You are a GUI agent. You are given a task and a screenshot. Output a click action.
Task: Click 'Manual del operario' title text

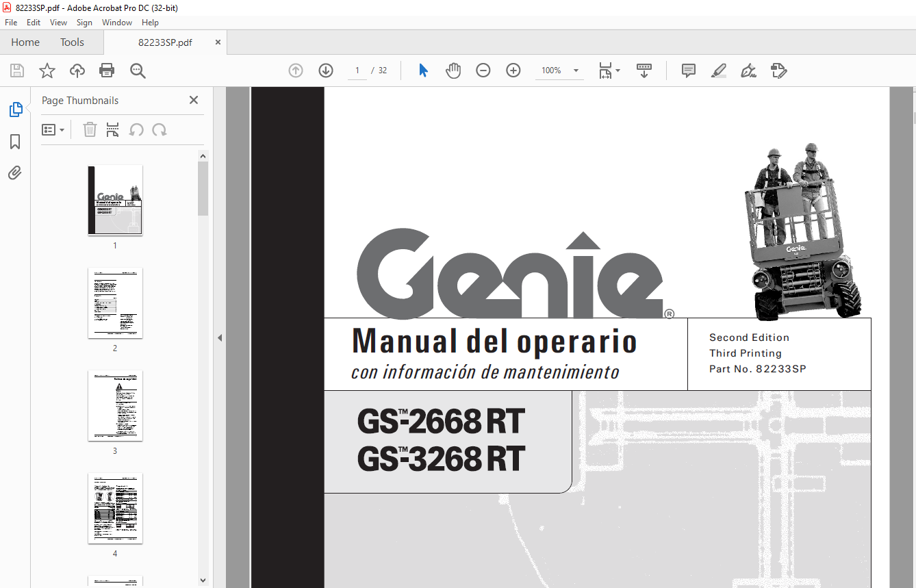click(494, 341)
